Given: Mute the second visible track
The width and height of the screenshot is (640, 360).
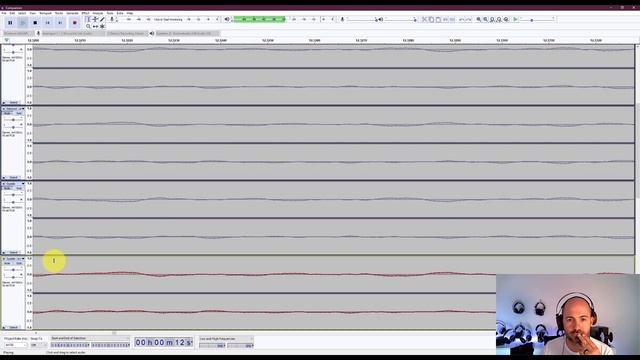Looking at the screenshot, I should pyautogui.click(x=7, y=113).
